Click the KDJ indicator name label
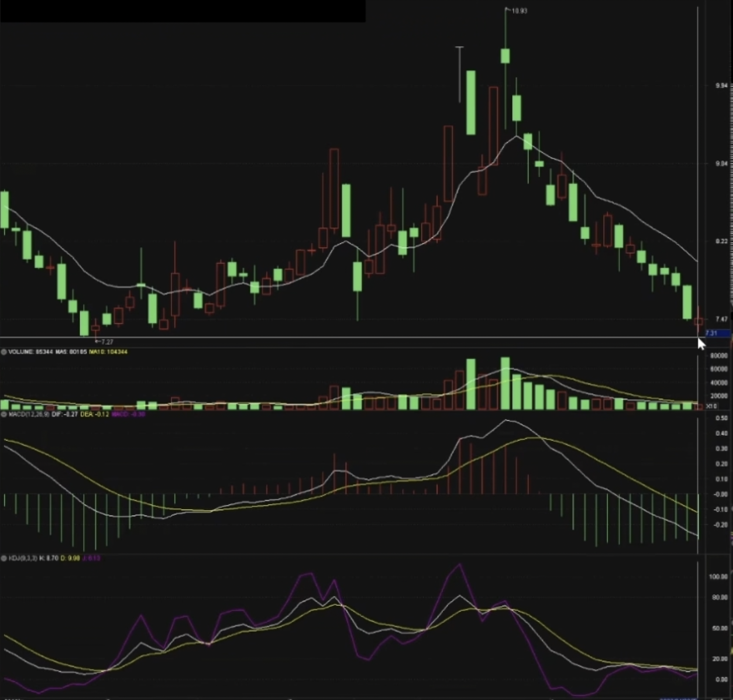Image resolution: width=733 pixels, height=700 pixels. [x=23, y=558]
